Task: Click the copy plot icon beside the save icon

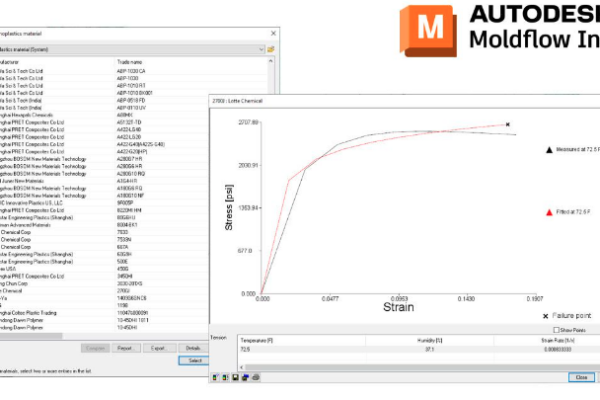Action: coord(245,377)
